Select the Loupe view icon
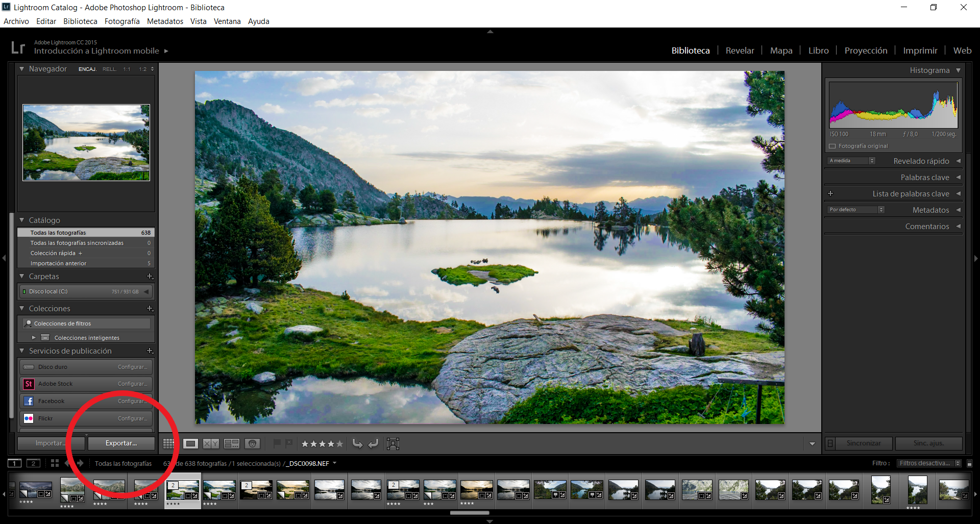The width and height of the screenshot is (980, 524). tap(190, 443)
